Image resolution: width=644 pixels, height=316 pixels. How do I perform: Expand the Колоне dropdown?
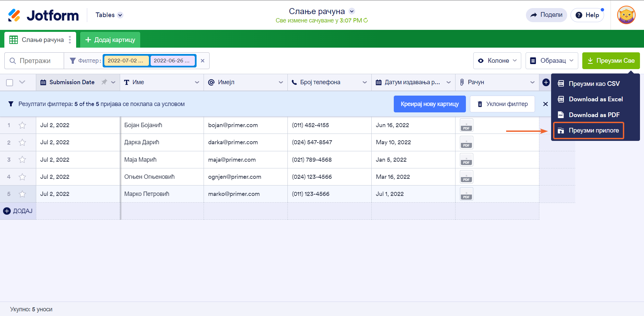(x=497, y=61)
